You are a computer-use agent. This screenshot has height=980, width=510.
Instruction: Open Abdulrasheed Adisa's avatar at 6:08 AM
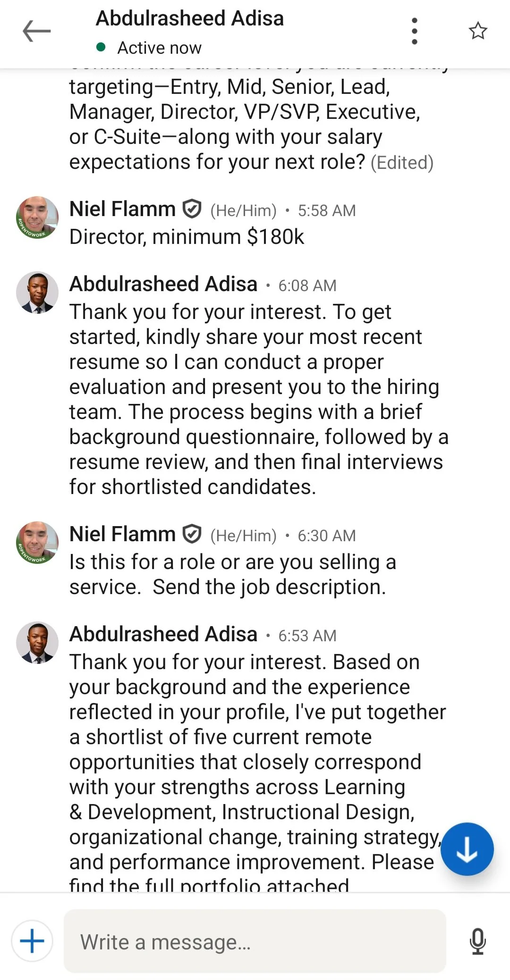click(x=37, y=293)
